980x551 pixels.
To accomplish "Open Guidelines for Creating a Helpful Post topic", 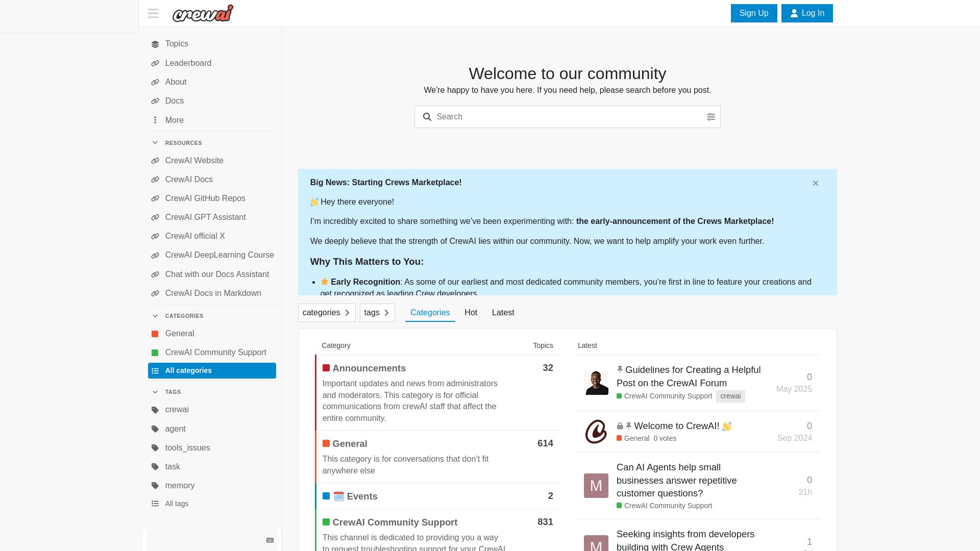I will click(689, 377).
